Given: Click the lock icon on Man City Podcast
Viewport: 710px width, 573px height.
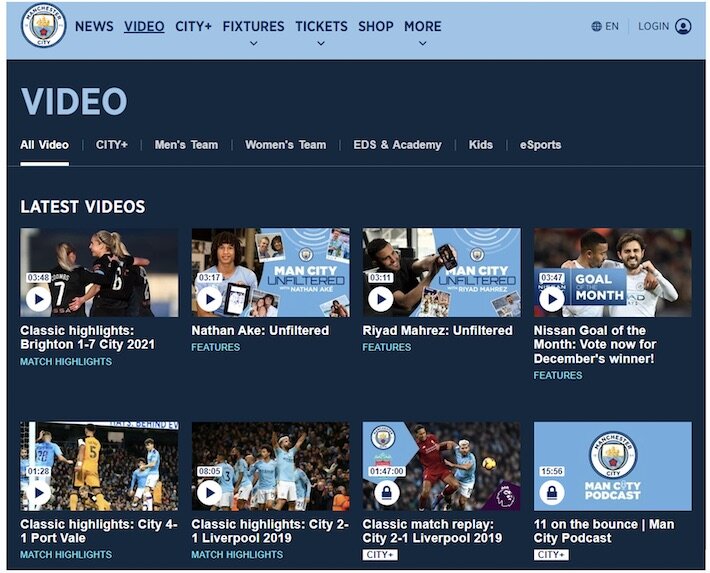Looking at the screenshot, I should click(552, 492).
